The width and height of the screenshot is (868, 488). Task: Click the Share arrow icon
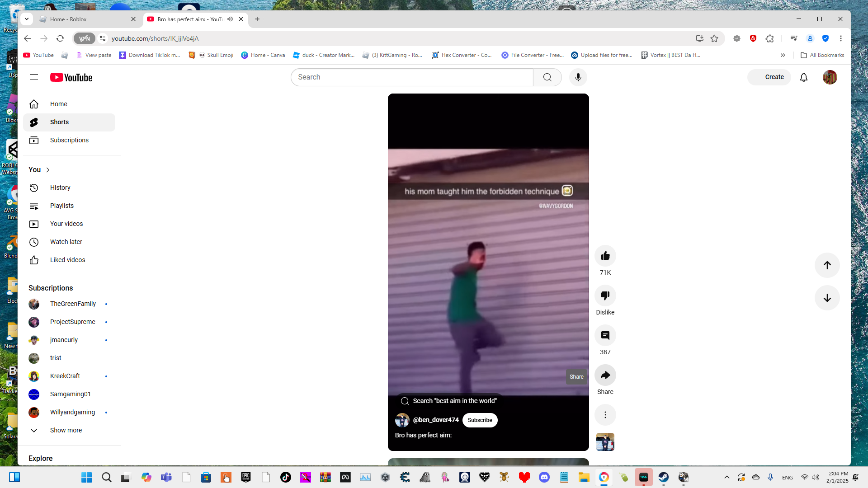pos(605,375)
